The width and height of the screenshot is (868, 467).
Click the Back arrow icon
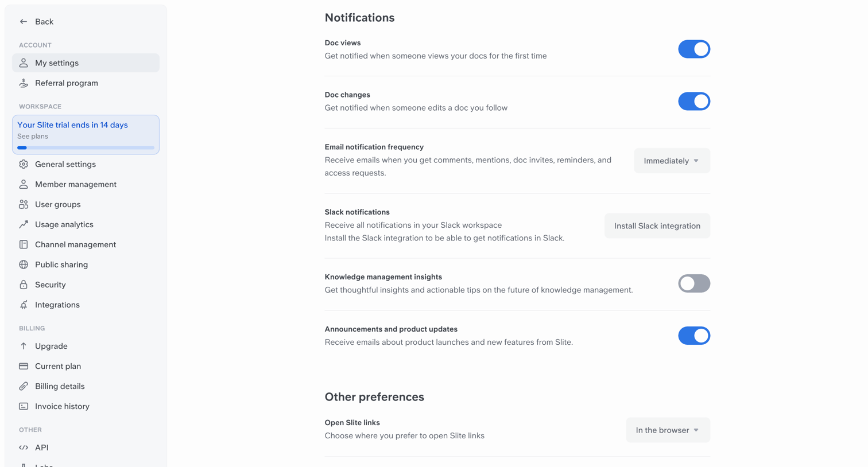tap(24, 22)
